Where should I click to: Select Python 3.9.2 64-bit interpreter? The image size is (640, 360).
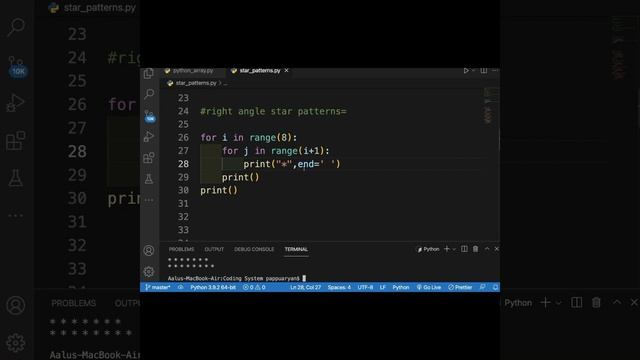(213, 287)
